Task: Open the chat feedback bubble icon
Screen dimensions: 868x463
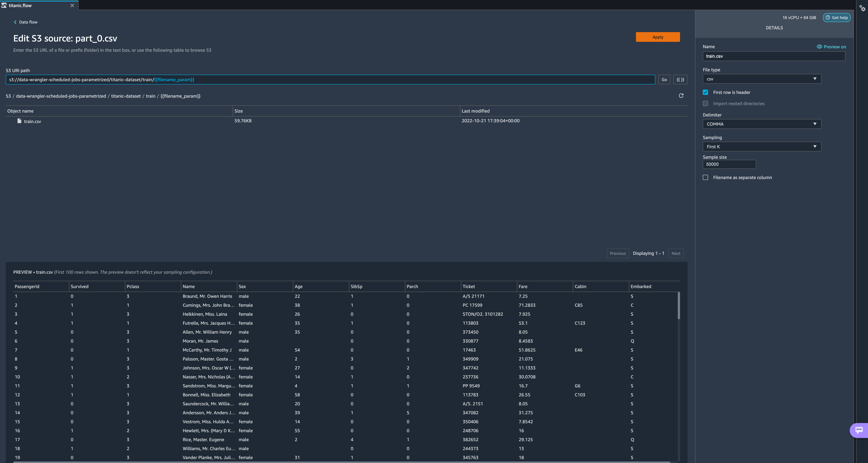Action: [859, 430]
